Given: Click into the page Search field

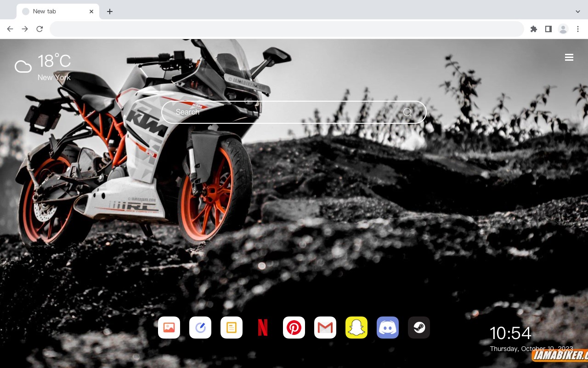Looking at the screenshot, I should tap(294, 112).
